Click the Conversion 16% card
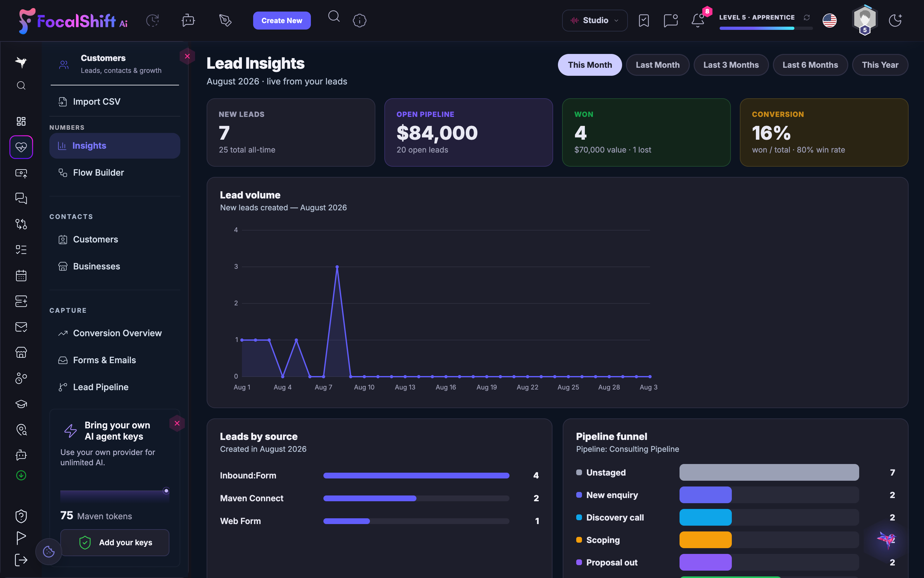Viewport: 924px width, 578px height. coord(824,132)
